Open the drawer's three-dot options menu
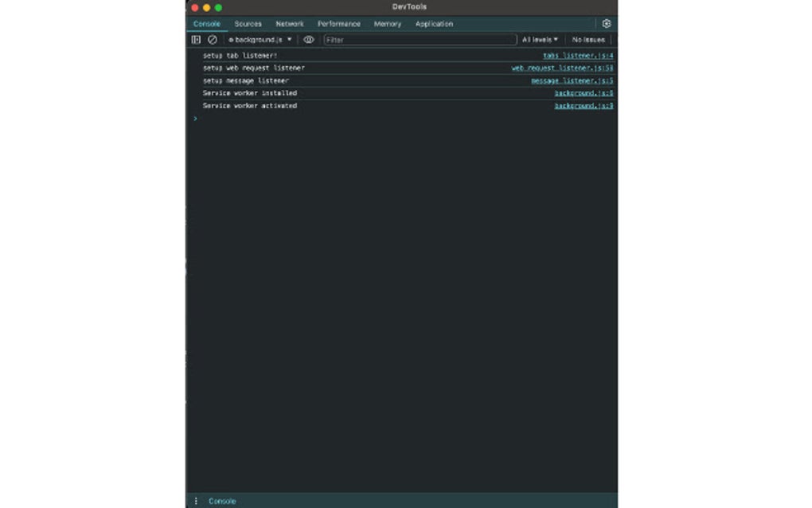812x508 pixels. [x=196, y=501]
